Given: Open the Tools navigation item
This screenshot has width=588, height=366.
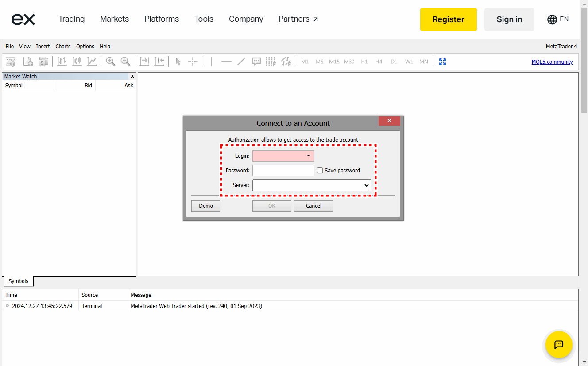Looking at the screenshot, I should point(204,19).
